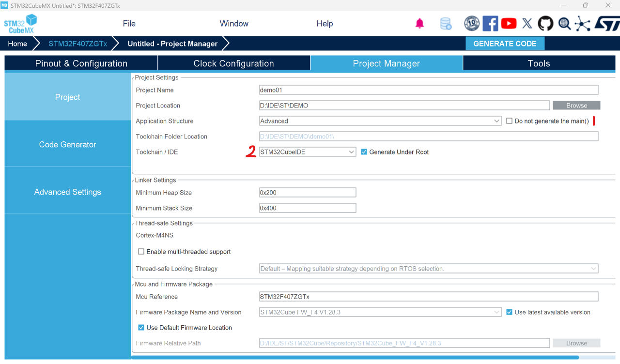Open the Application Structure dropdown

click(380, 121)
